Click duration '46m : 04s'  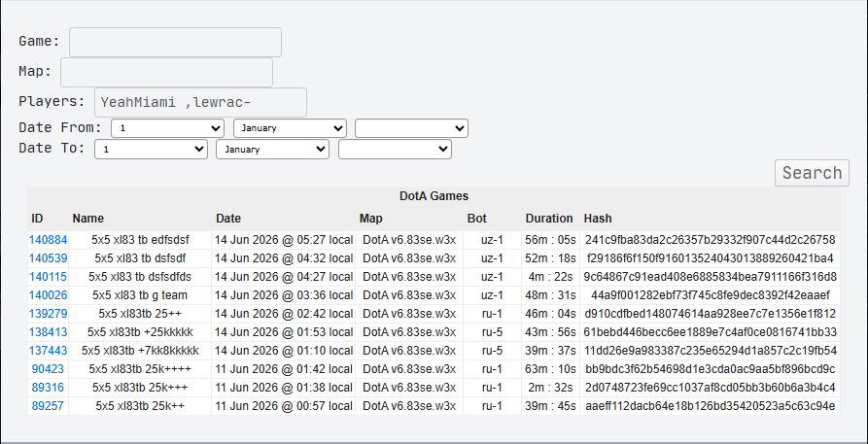coord(551,314)
